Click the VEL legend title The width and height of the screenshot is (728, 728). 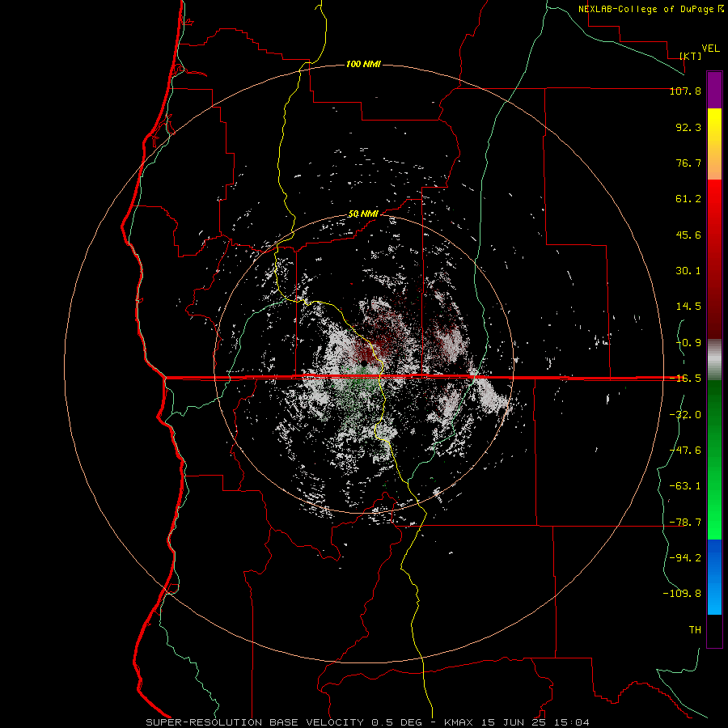710,49
